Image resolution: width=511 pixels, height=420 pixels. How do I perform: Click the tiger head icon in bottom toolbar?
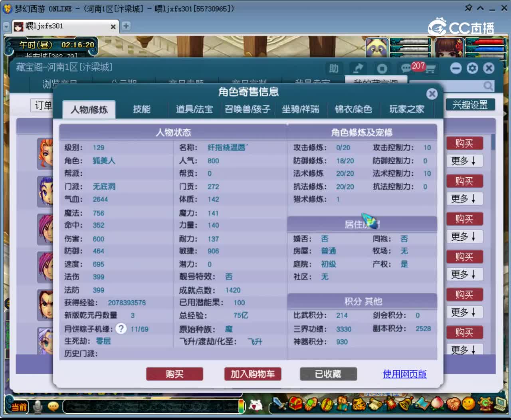[359, 405]
